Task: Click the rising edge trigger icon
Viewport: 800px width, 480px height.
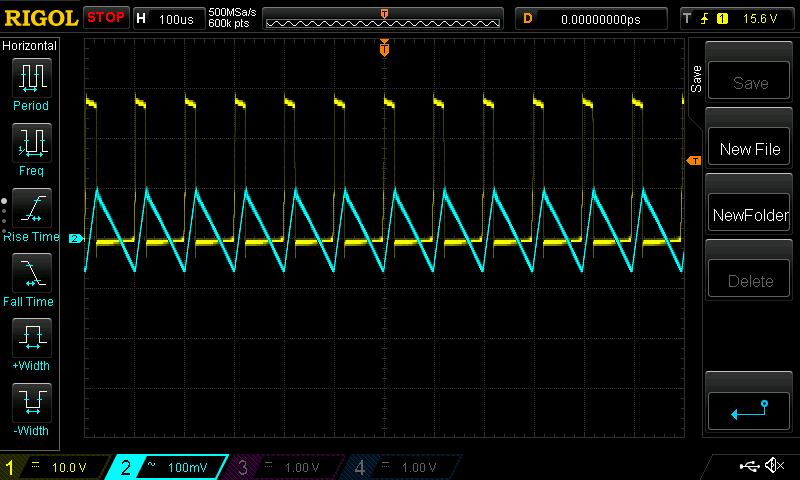Action: tap(705, 19)
